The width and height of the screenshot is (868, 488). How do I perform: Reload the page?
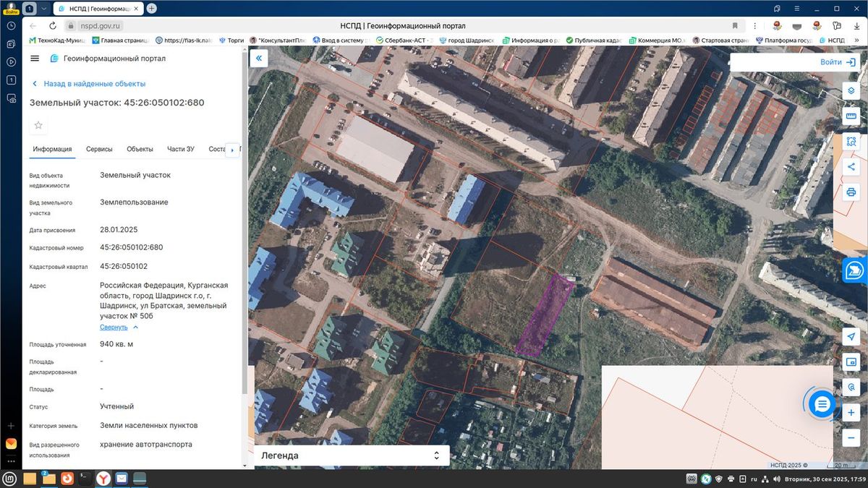[53, 25]
